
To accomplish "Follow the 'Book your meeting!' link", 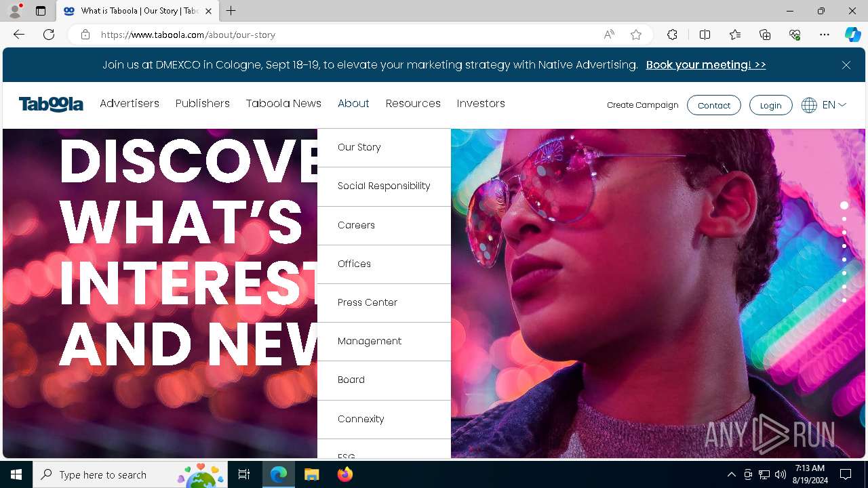I will (x=706, y=65).
